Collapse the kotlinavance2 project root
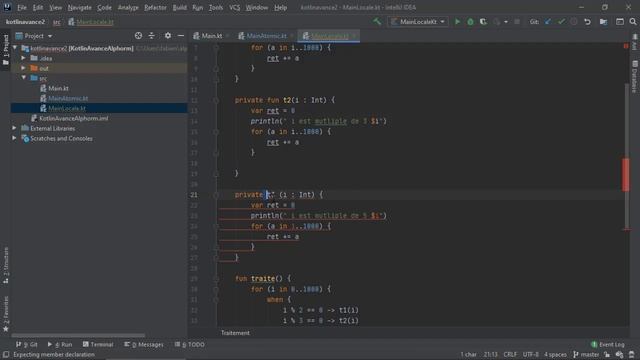The image size is (640, 360). 15,48
